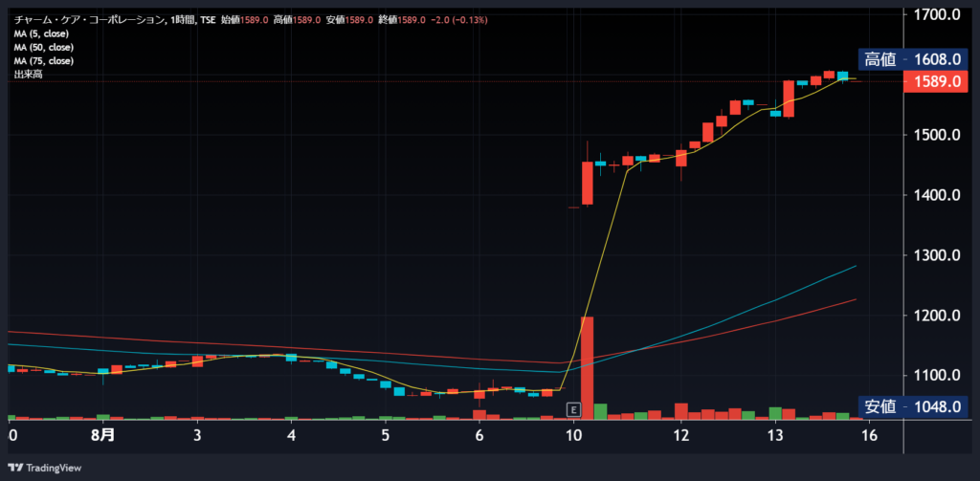The image size is (980, 481).
Task: Click the date axis label 16
Action: [x=869, y=435]
